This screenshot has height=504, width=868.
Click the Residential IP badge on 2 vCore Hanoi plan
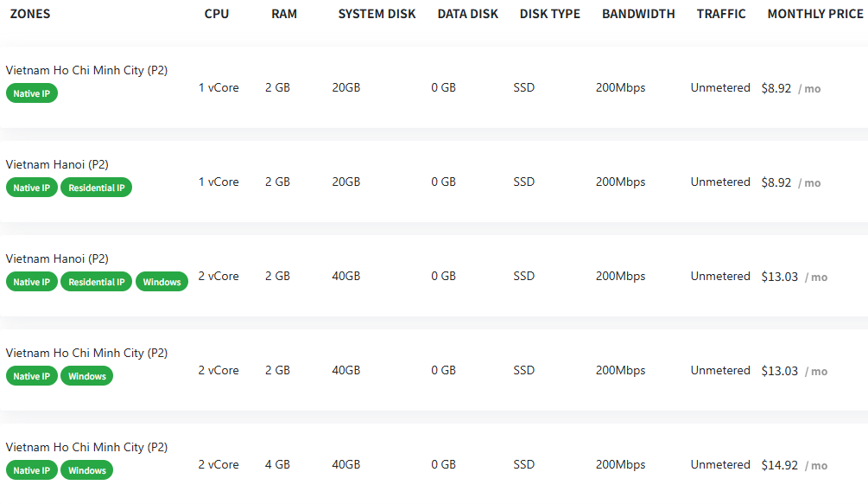(x=97, y=281)
